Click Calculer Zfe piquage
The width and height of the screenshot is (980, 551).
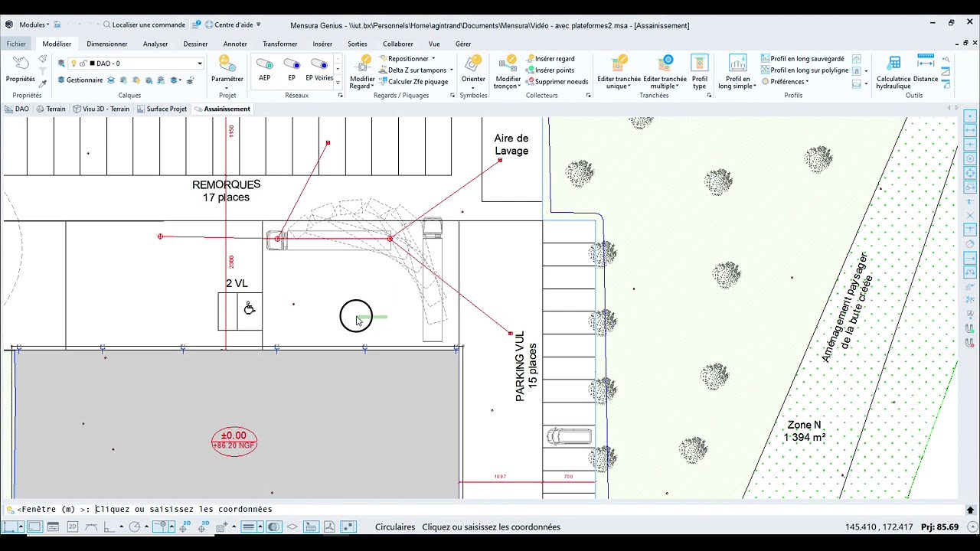tap(417, 82)
